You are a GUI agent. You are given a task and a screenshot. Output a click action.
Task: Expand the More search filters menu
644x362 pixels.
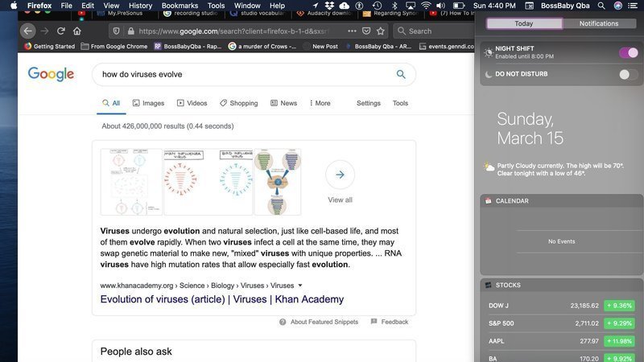click(x=318, y=103)
